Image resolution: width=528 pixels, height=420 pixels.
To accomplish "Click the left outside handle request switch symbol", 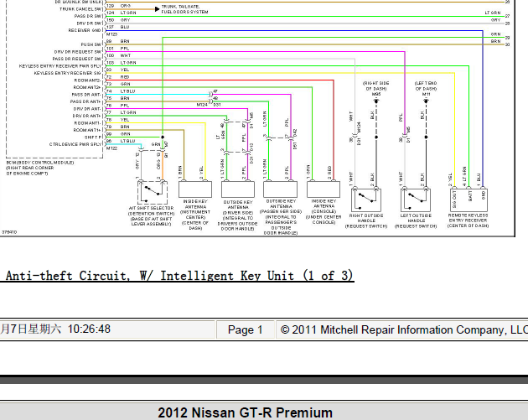I will click(416, 200).
